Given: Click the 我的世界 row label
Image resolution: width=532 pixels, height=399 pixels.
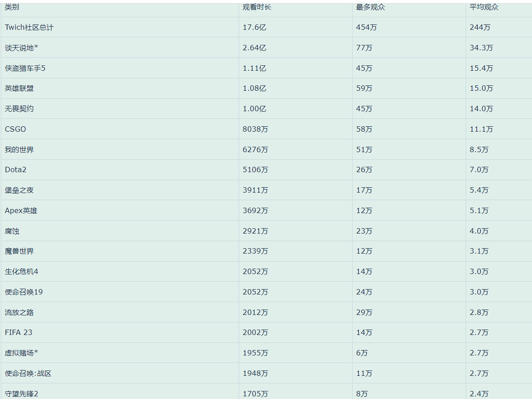Looking at the screenshot, I should (19, 149).
